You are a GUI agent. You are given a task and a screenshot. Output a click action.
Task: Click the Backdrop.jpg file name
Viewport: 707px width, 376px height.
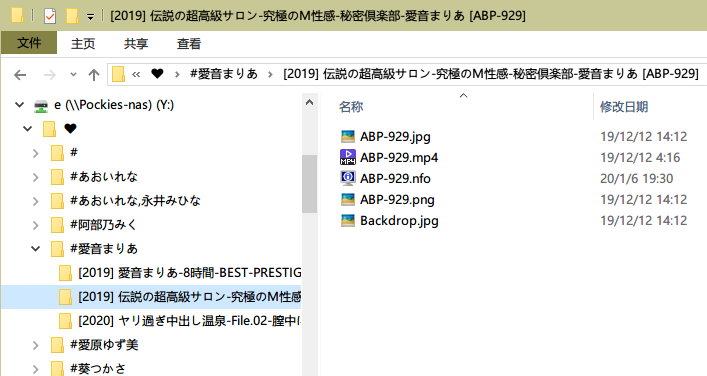(x=399, y=221)
